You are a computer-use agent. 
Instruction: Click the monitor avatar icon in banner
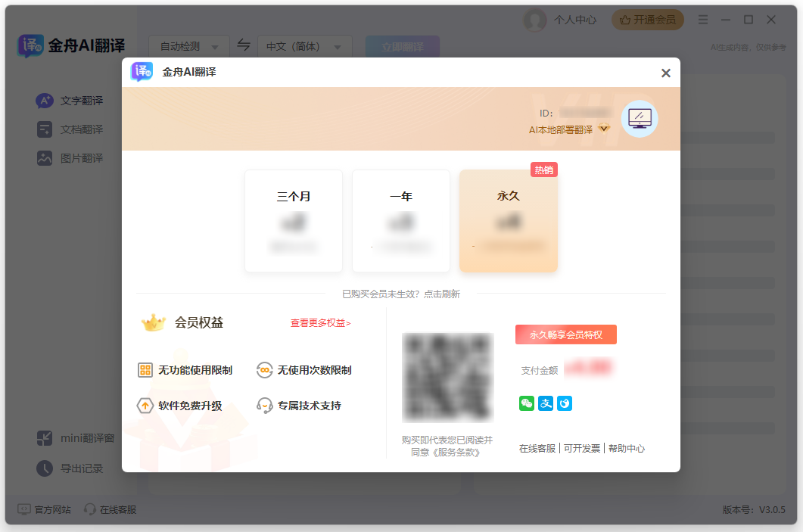coord(640,119)
